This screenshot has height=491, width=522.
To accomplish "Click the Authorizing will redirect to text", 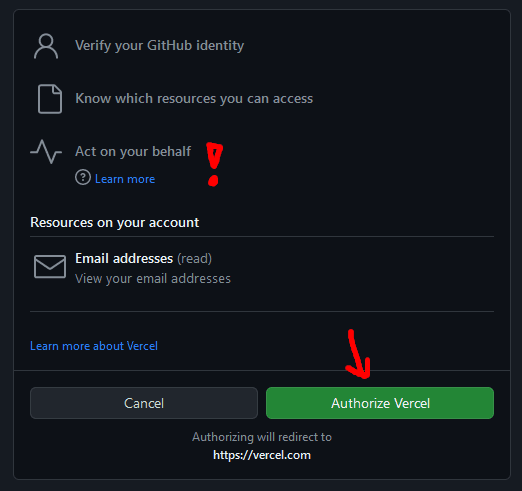I will pyautogui.click(x=262, y=437).
